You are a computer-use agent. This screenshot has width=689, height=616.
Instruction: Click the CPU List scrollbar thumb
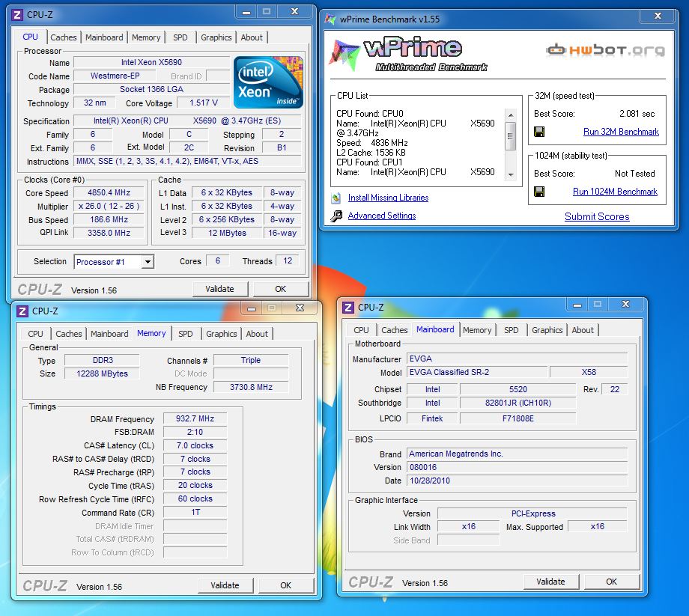[x=511, y=136]
